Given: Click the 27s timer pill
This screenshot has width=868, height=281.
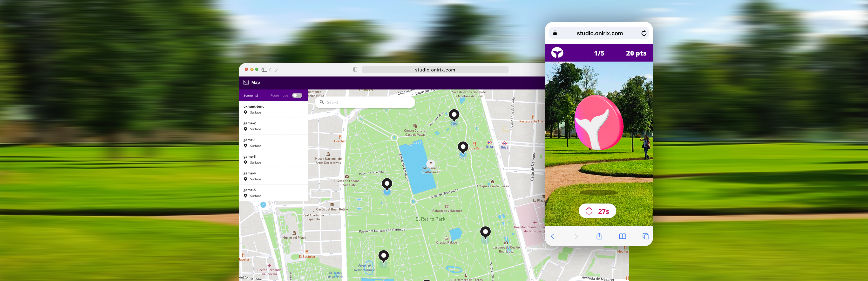Looking at the screenshot, I should tap(597, 211).
